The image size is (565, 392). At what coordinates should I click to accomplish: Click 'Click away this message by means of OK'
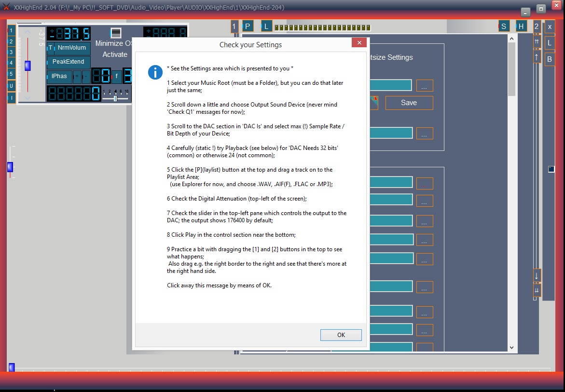(220, 285)
